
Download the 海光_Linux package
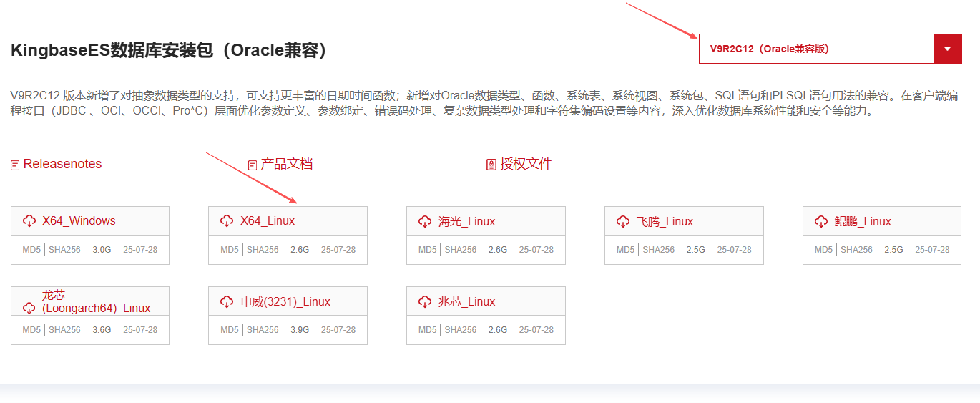pos(467,221)
